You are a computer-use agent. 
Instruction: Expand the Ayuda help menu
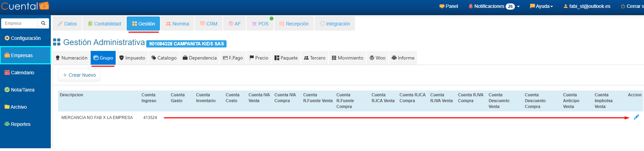coord(541,6)
